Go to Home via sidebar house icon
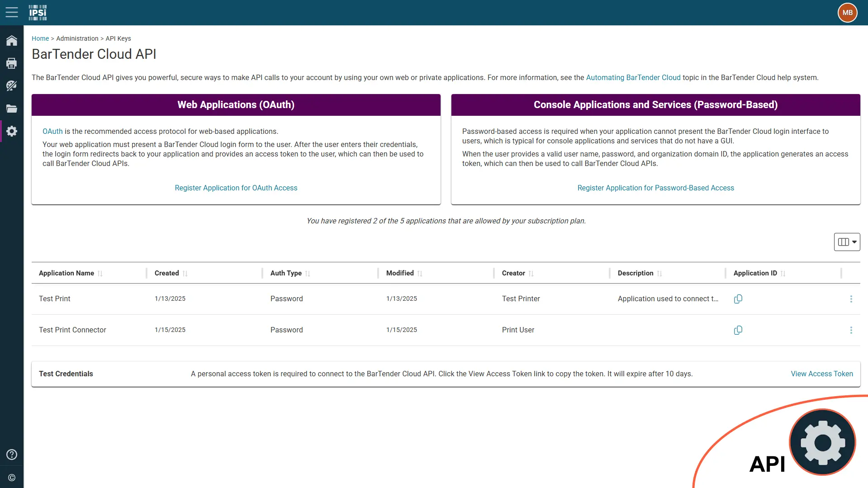Viewport: 868px width, 488px height. (x=12, y=41)
